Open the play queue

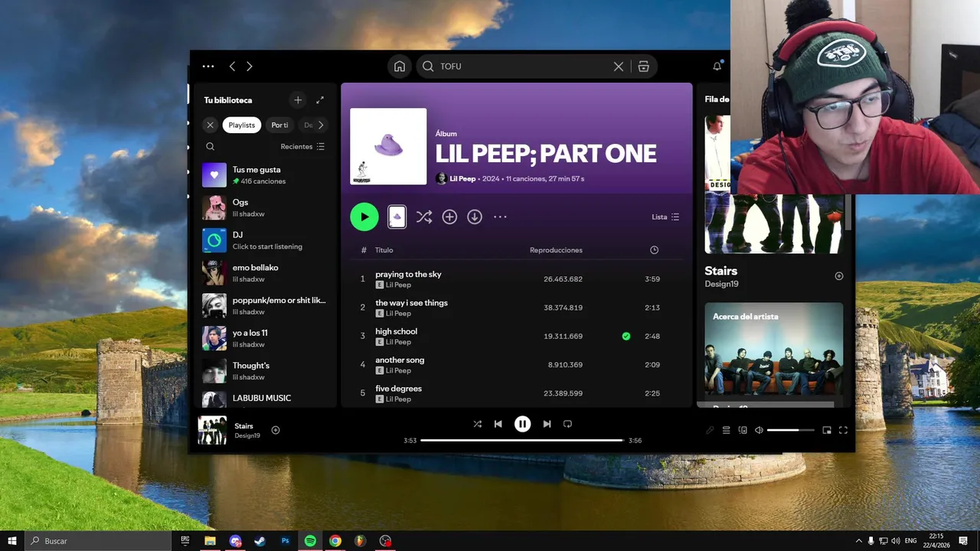(x=726, y=430)
